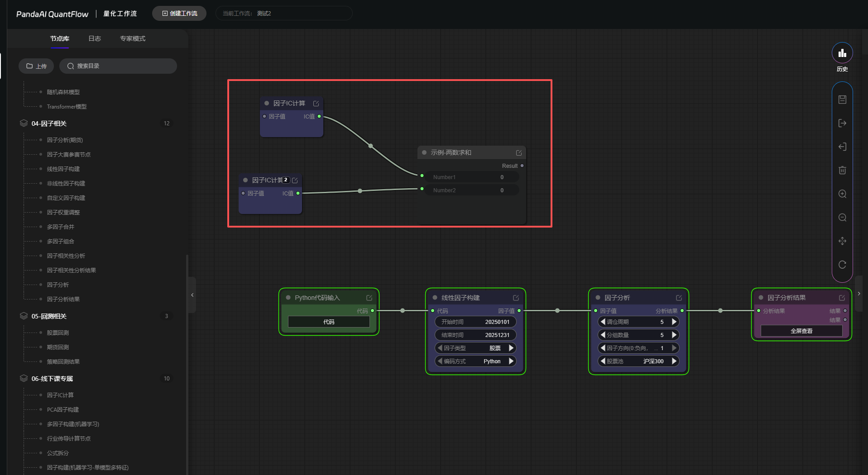Open edit icon on 因子IC计算 node

pos(316,104)
